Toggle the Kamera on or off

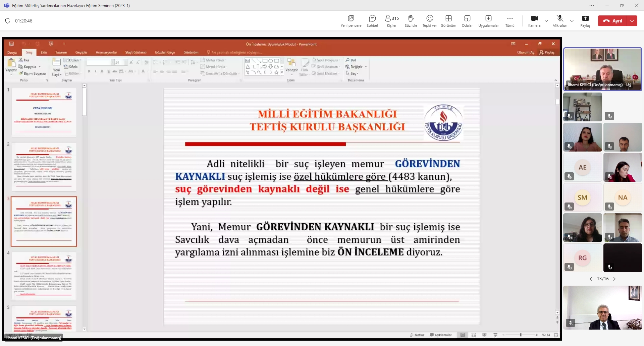[x=534, y=21]
